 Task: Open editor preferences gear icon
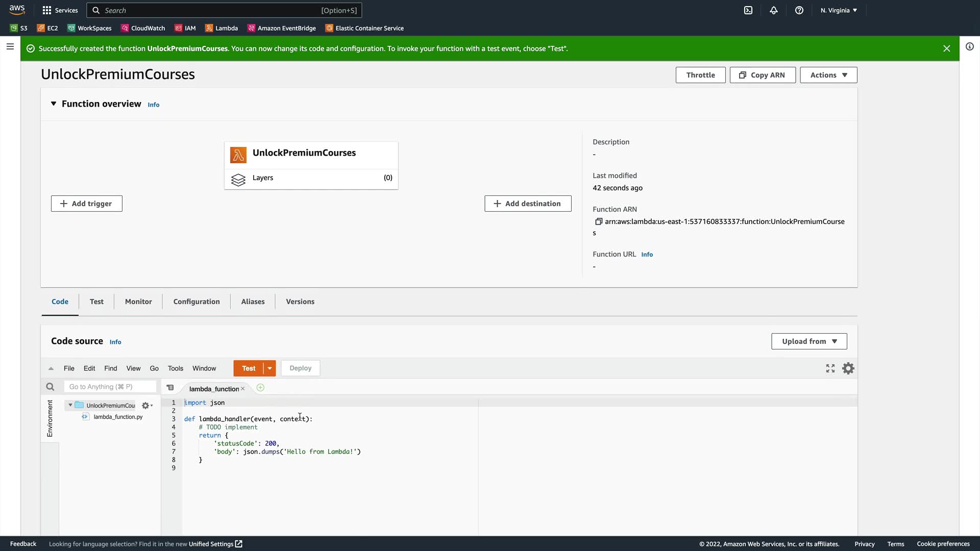coord(848,368)
